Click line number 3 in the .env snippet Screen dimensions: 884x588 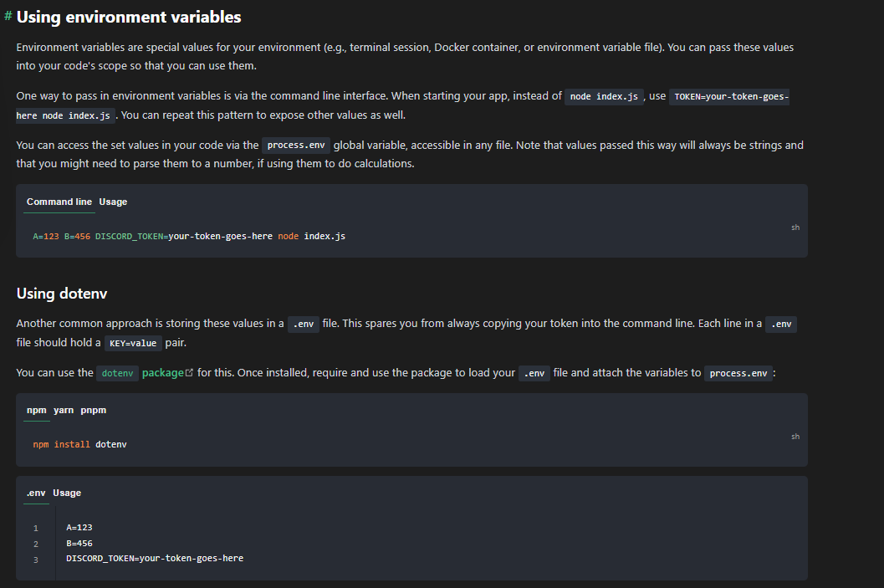(x=35, y=558)
